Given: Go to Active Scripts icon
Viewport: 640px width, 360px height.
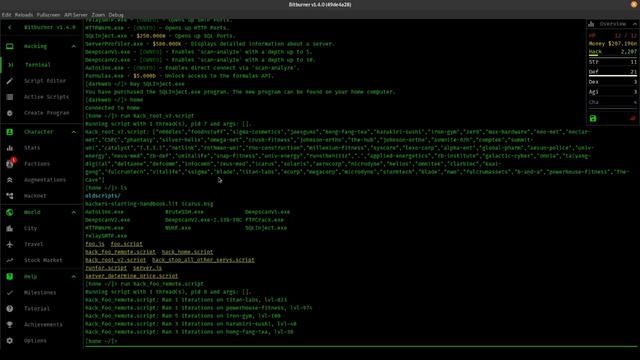Looking at the screenshot, I should tap(10, 97).
